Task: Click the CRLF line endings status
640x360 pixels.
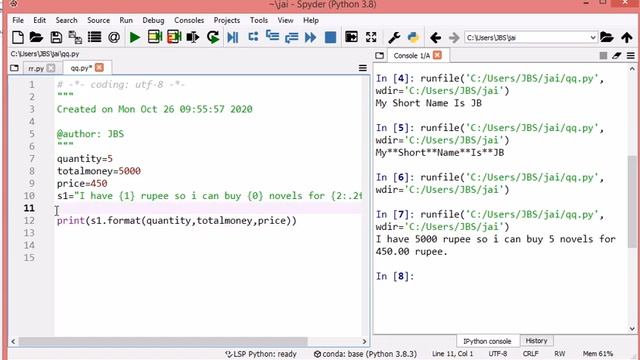Action: coord(531,354)
